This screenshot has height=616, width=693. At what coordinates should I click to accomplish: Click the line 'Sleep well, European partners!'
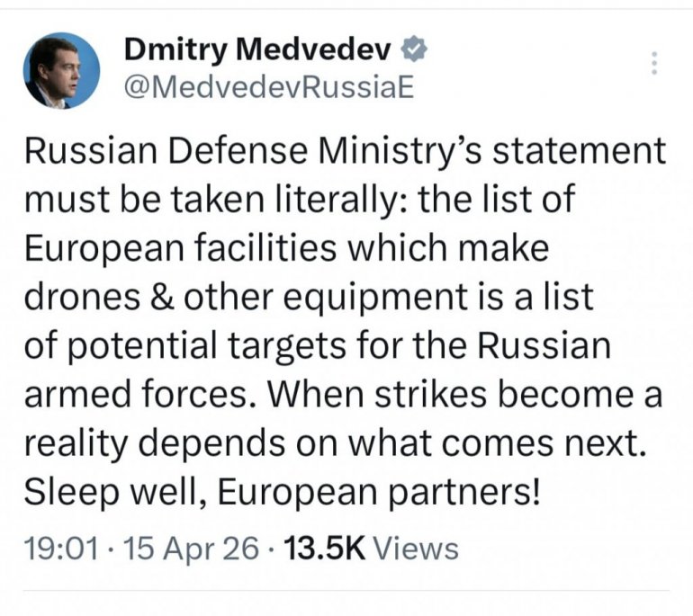point(282,493)
